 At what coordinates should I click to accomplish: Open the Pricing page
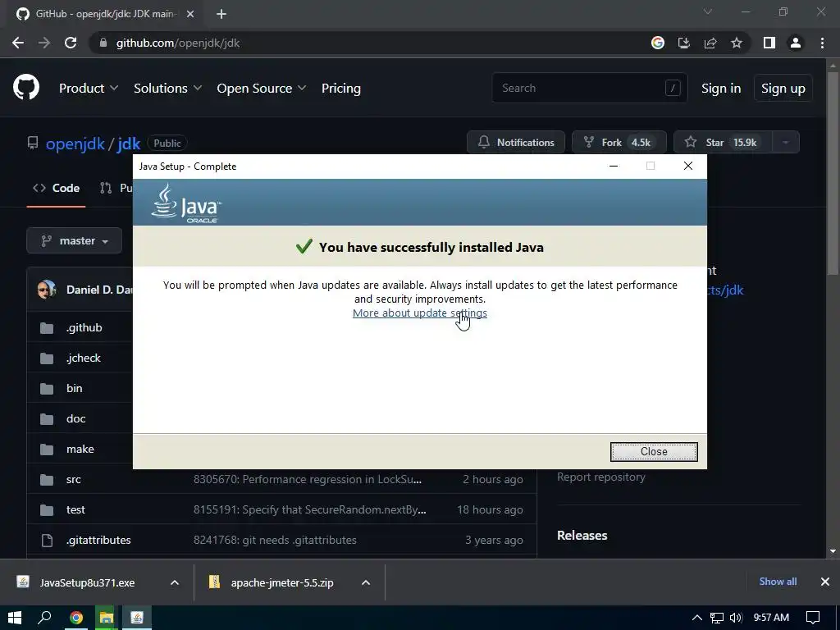tap(340, 89)
